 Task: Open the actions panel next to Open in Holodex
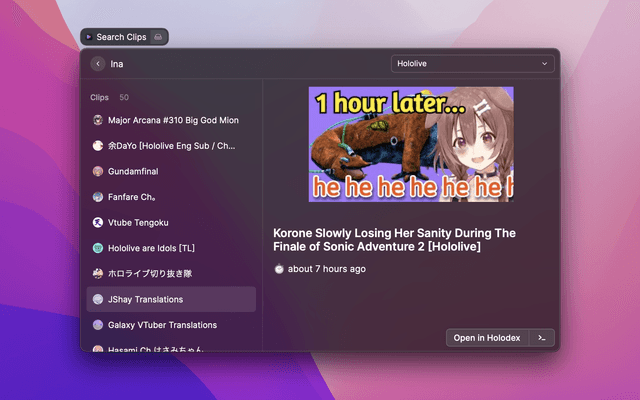541,338
